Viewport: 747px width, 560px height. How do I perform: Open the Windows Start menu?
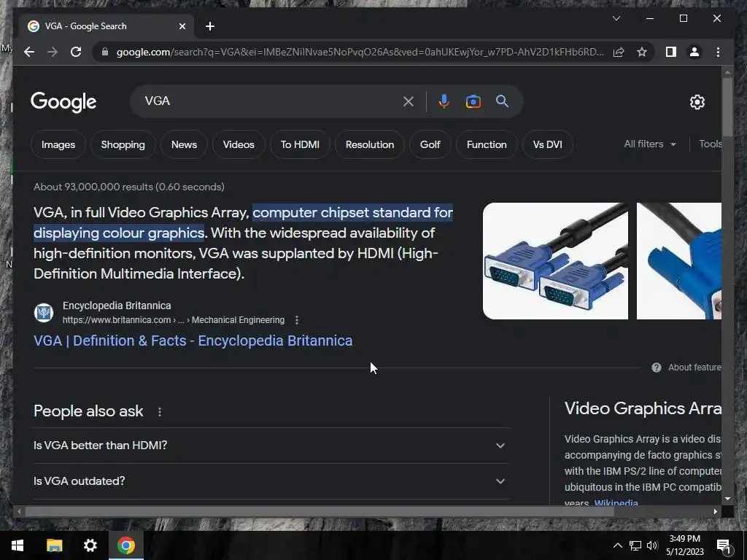click(18, 545)
